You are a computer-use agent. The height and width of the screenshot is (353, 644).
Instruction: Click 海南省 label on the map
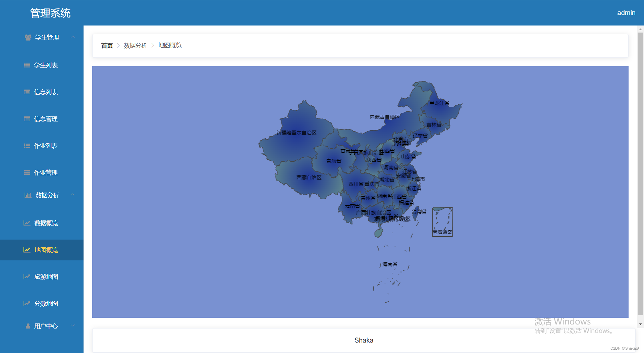pos(390,264)
